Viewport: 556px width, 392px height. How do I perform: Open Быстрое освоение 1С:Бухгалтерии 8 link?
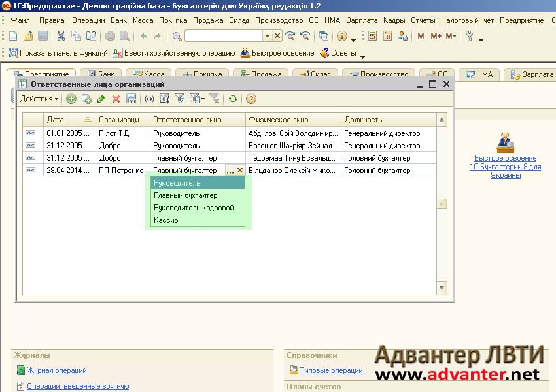click(505, 167)
